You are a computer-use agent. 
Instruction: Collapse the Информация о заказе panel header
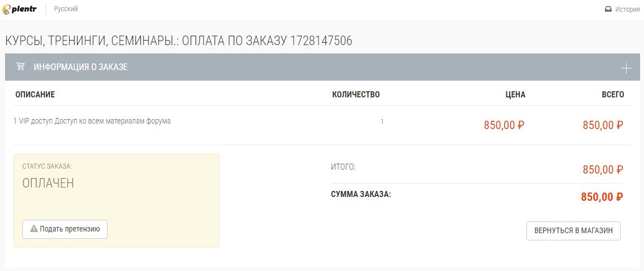coord(323,67)
